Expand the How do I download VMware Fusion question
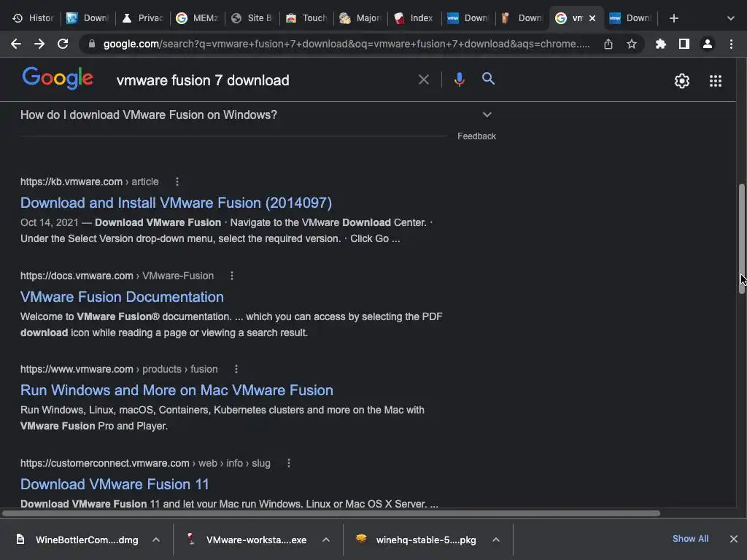The image size is (747, 560). point(256,114)
